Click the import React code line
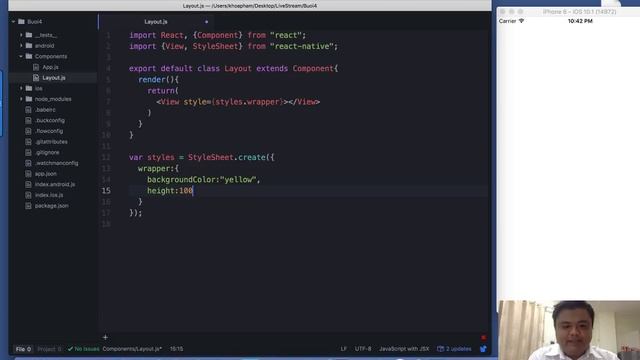The image size is (640, 360). pos(218,35)
